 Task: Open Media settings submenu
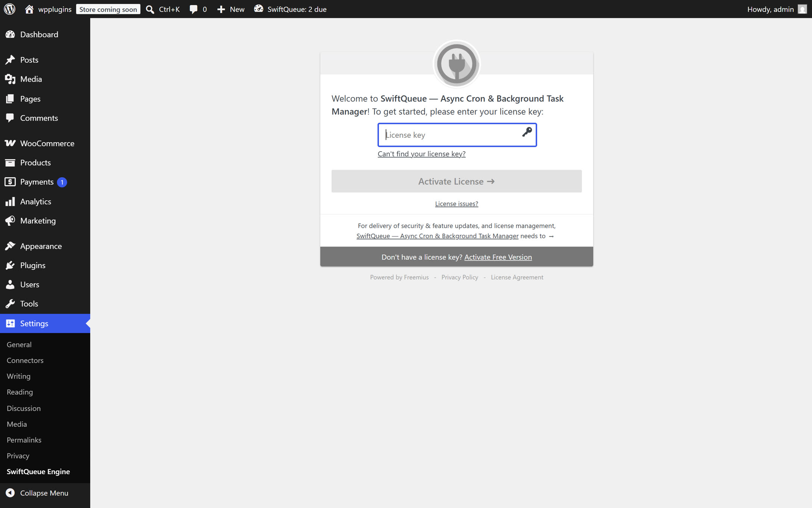[x=17, y=424]
